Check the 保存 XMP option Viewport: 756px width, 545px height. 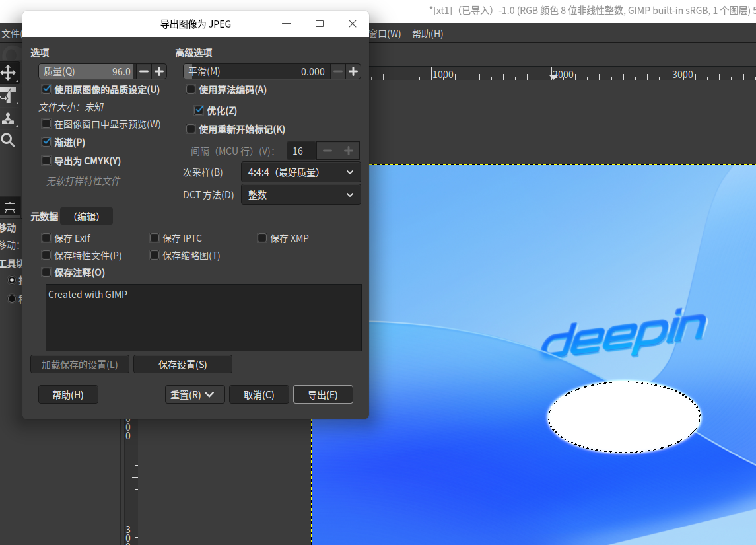click(x=262, y=238)
